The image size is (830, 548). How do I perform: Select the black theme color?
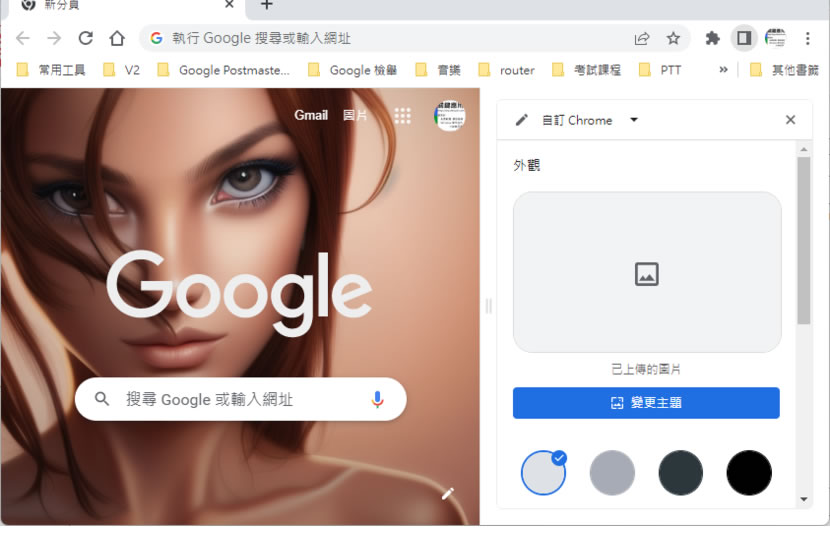coord(749,473)
